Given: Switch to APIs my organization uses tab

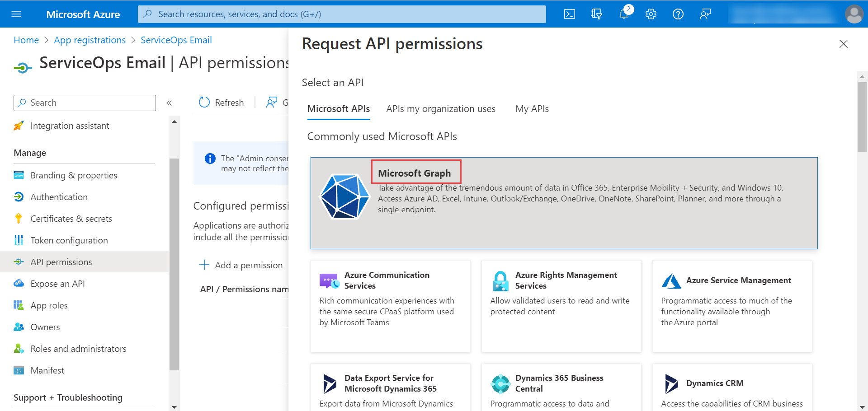Looking at the screenshot, I should tap(440, 109).
